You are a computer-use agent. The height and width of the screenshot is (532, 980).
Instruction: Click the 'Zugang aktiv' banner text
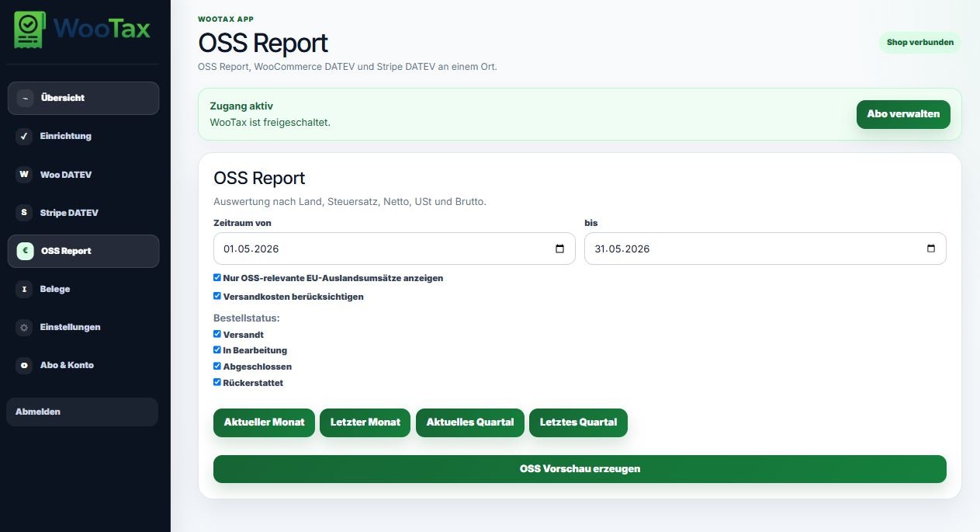point(241,106)
